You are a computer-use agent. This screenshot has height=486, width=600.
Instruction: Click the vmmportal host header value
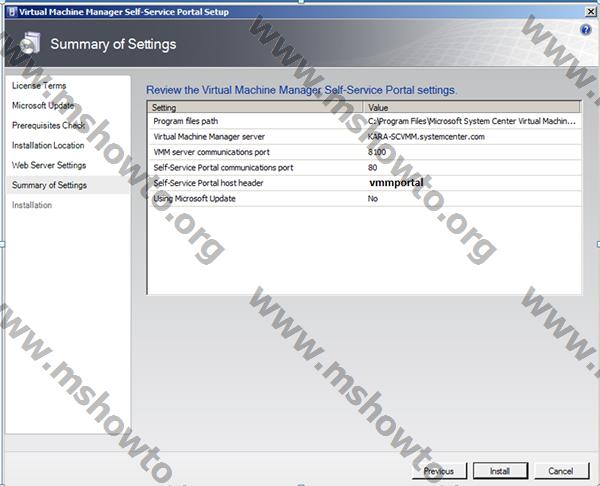396,183
